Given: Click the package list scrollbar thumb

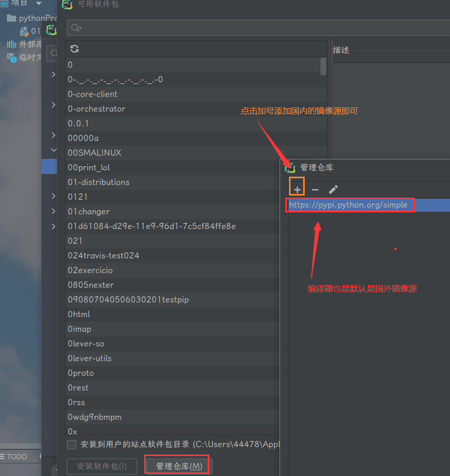Looking at the screenshot, I should coord(323,67).
